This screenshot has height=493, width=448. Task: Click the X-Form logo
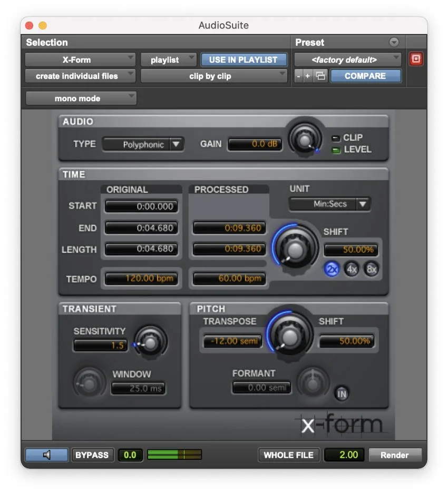[342, 425]
